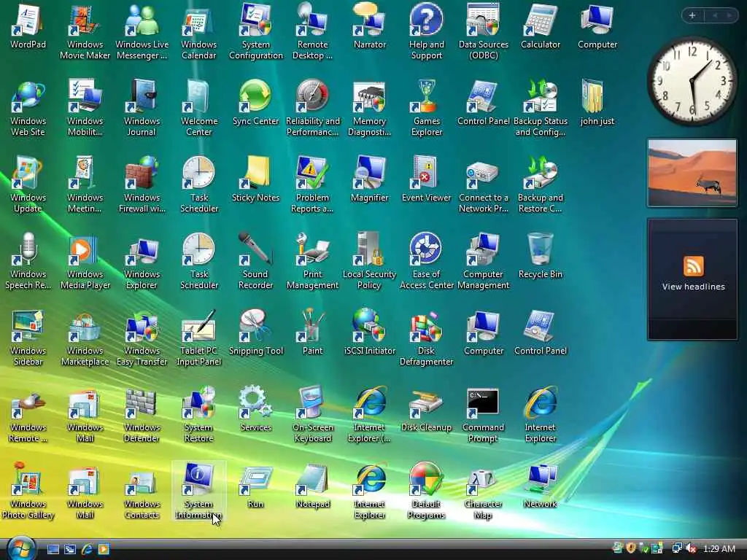The width and height of the screenshot is (747, 560).
Task: Open Windows Journal shortcut
Action: pyautogui.click(x=142, y=109)
